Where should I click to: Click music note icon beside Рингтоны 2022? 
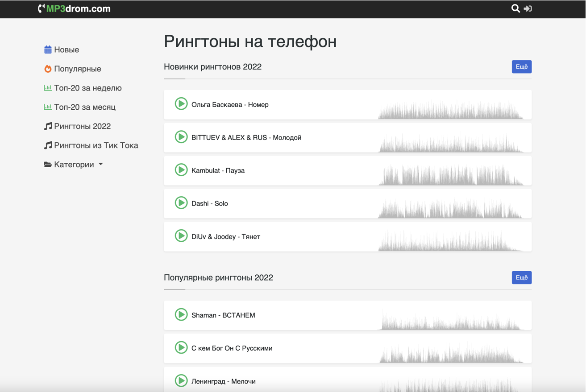(48, 126)
